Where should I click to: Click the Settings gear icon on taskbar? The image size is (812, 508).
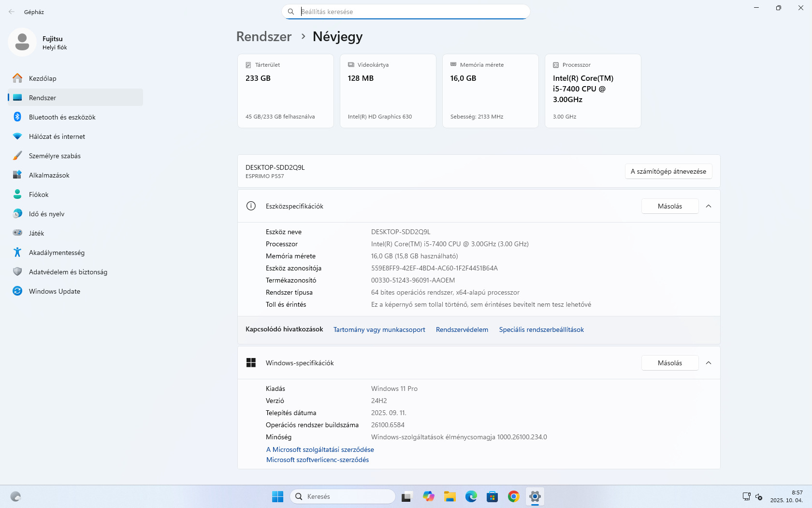tap(535, 496)
